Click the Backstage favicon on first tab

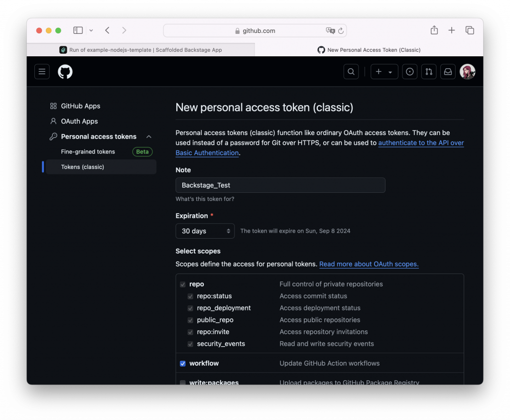pyautogui.click(x=63, y=50)
